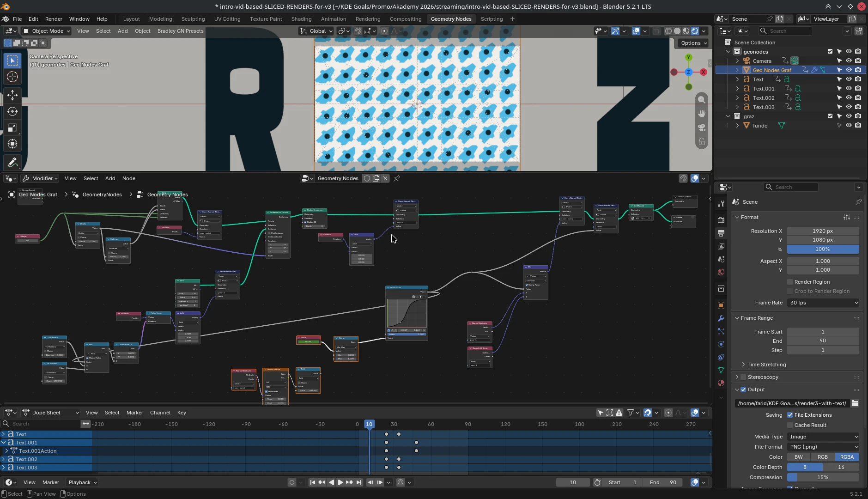Screen dimensions: 868x499
Task: Select the Move tool in viewport toolbar
Action: coord(12,96)
